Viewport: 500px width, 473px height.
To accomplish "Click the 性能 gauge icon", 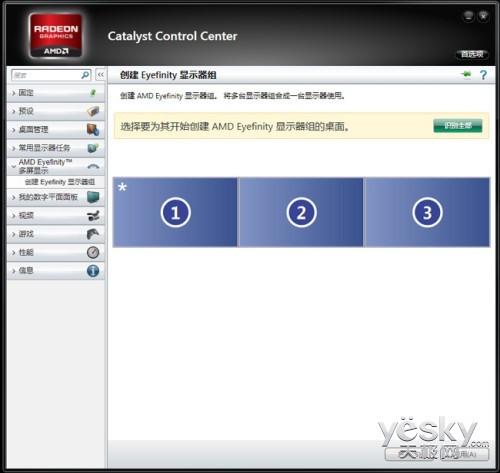I will click(93, 252).
